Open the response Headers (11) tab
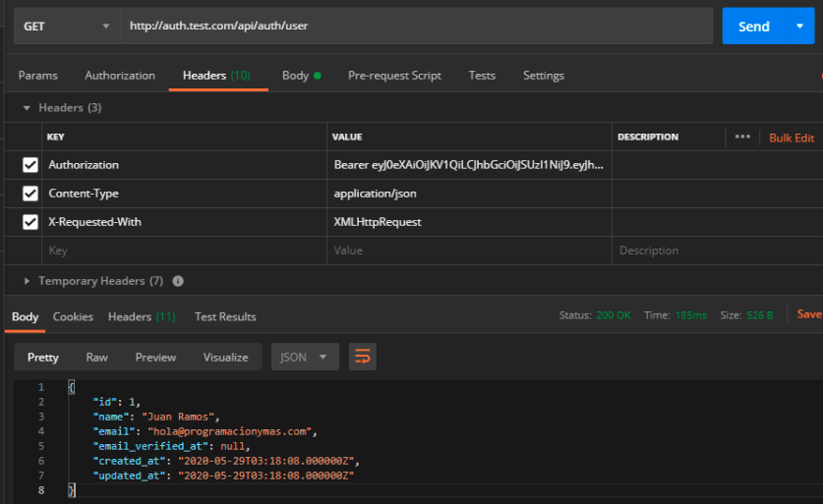Screen dimensions: 823x504 (x=142, y=316)
